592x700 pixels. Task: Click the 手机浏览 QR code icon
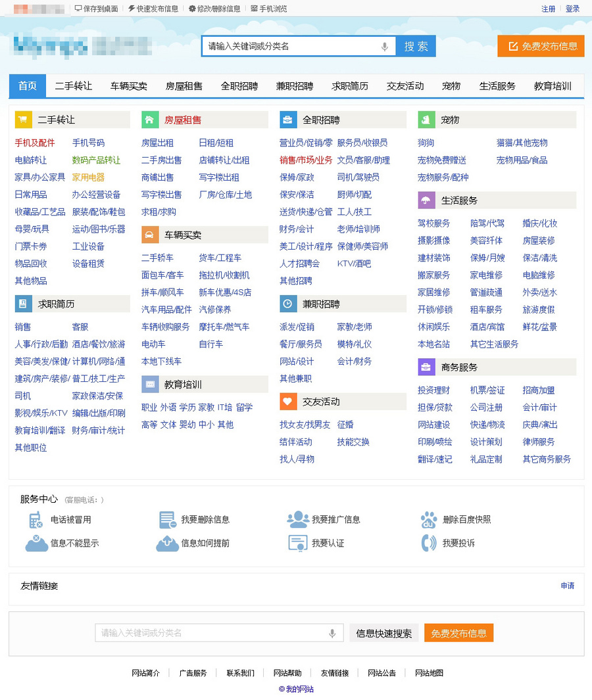(254, 9)
